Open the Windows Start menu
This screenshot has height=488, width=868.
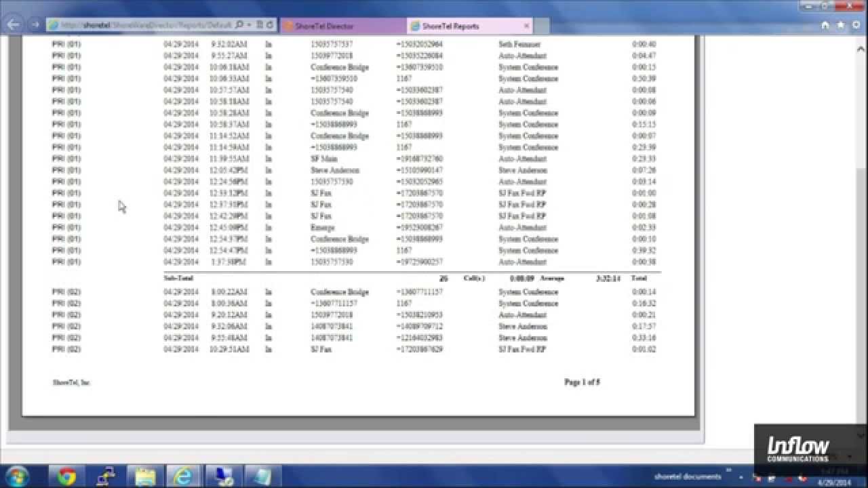(x=16, y=476)
